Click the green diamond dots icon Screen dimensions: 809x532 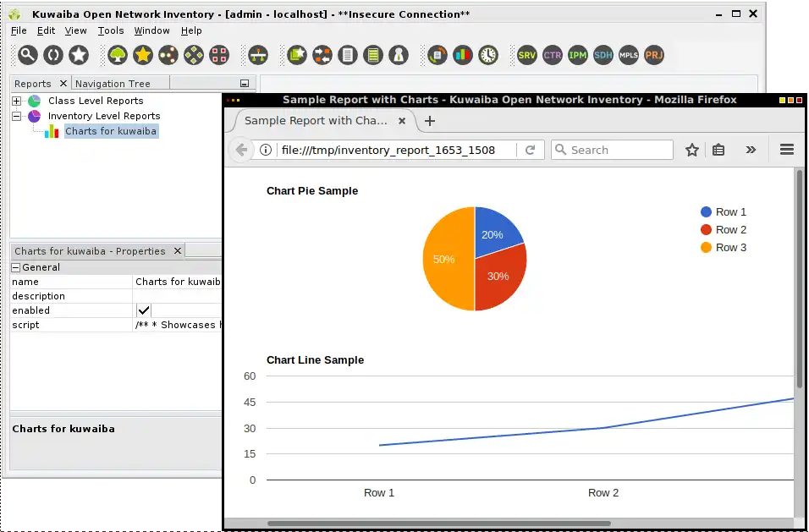[x=194, y=55]
